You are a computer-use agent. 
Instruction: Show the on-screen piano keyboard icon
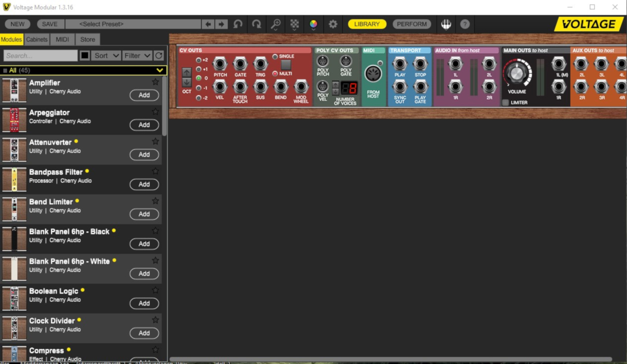446,24
